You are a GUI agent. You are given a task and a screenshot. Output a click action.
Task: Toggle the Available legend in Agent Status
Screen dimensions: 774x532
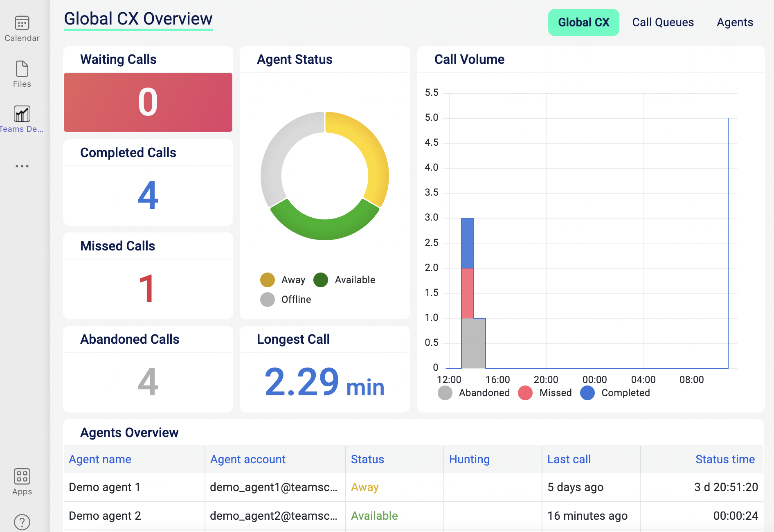tap(344, 280)
